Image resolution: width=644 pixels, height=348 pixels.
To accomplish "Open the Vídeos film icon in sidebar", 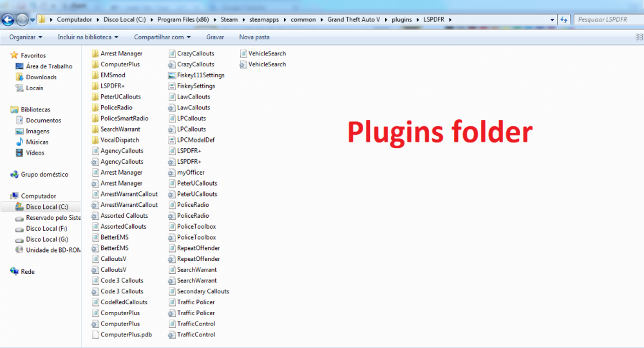I will 19,153.
